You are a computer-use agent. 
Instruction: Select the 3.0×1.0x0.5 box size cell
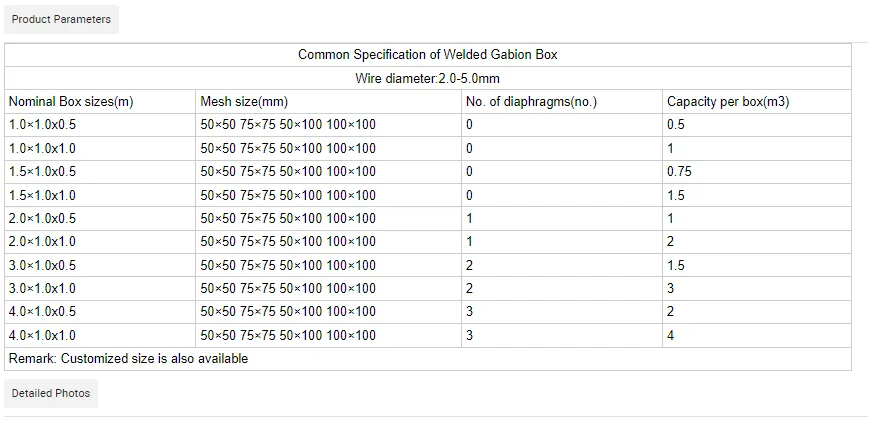[42, 266]
